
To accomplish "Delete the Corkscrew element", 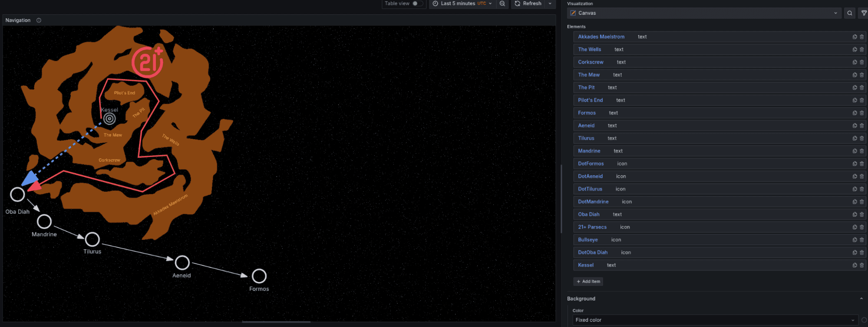I will (x=862, y=62).
